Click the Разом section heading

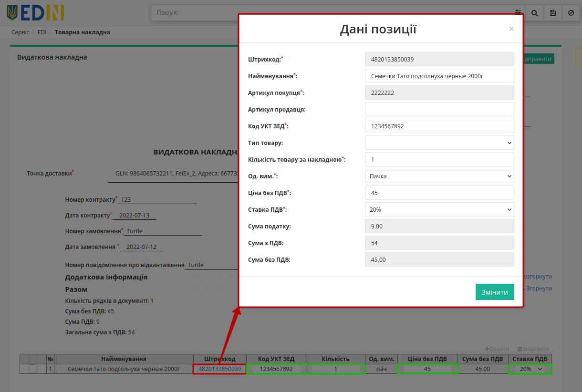pos(76,289)
